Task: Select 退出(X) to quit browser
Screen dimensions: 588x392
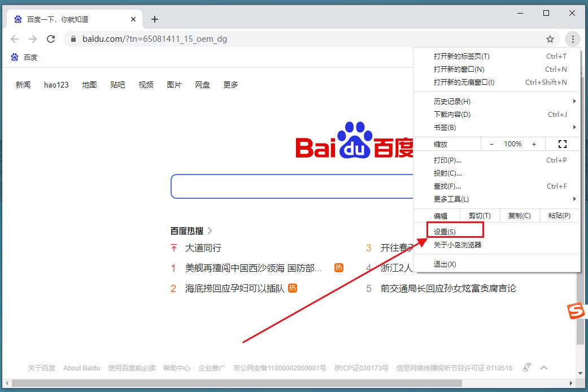Action: [x=497, y=264]
